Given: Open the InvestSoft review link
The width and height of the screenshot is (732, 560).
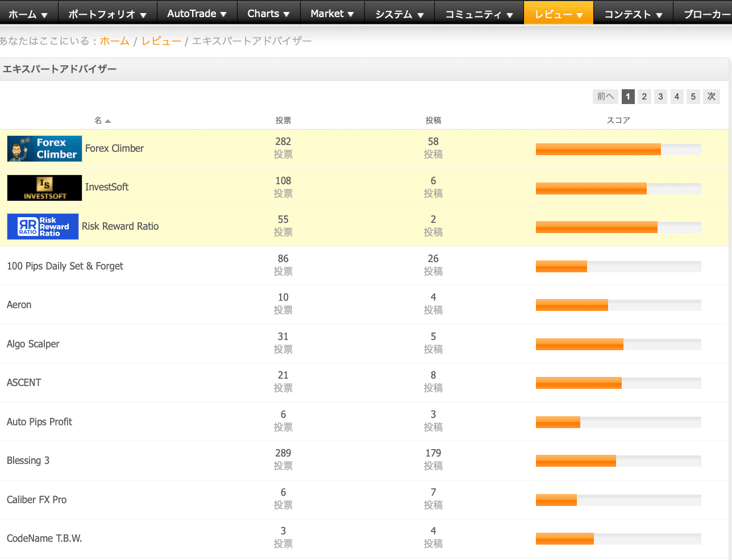Looking at the screenshot, I should 107,187.
